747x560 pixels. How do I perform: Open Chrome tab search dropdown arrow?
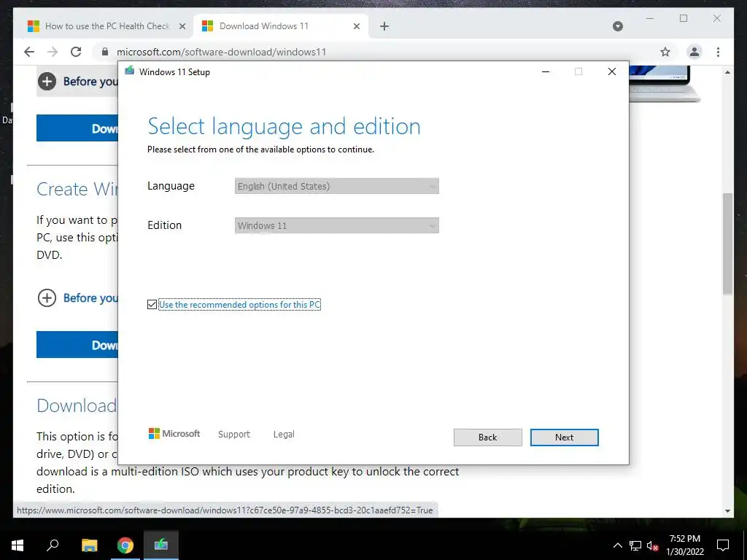click(617, 26)
